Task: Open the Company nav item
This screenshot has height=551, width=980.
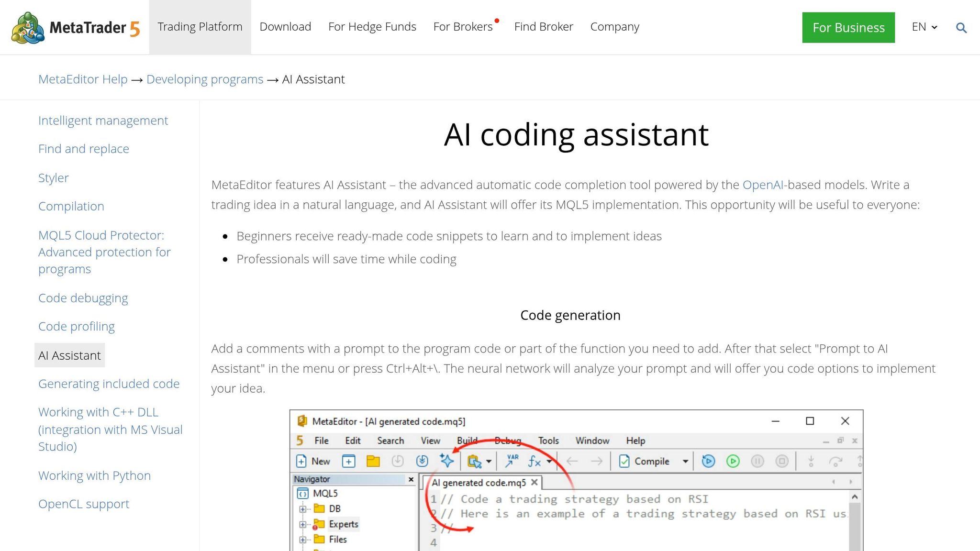Action: [615, 27]
